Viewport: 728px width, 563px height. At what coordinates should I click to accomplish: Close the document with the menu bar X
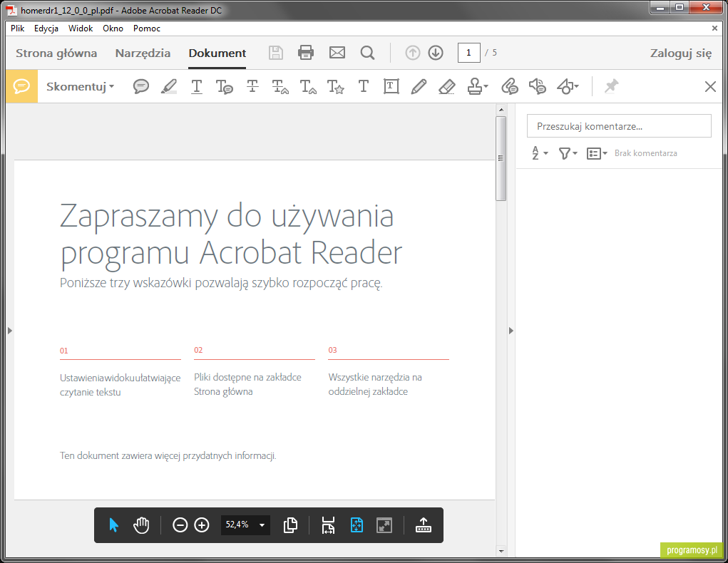[x=714, y=29]
